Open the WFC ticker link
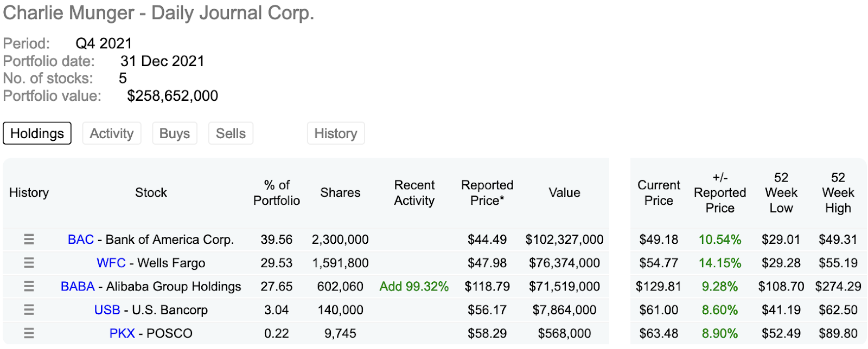This screenshot has width=868, height=349. [111, 263]
